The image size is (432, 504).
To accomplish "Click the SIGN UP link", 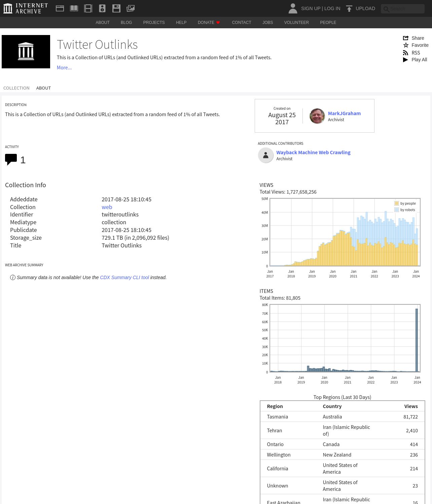I will point(311,8).
